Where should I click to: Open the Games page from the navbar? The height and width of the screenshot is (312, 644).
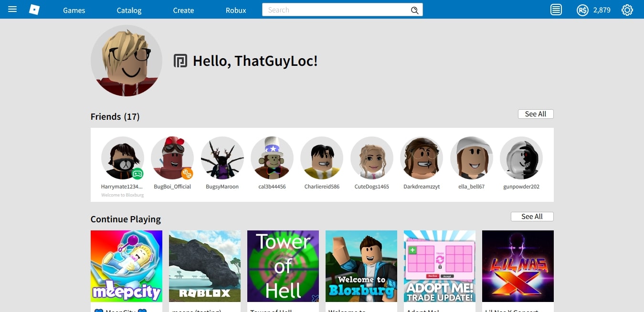point(74,10)
